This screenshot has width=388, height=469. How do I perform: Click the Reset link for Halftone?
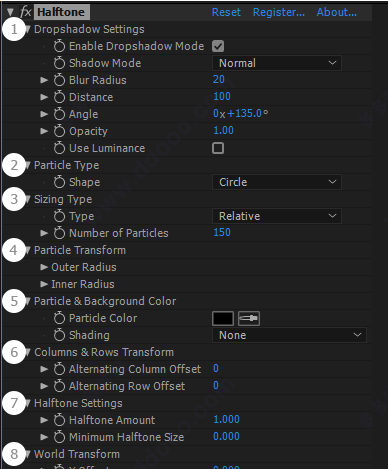click(226, 12)
